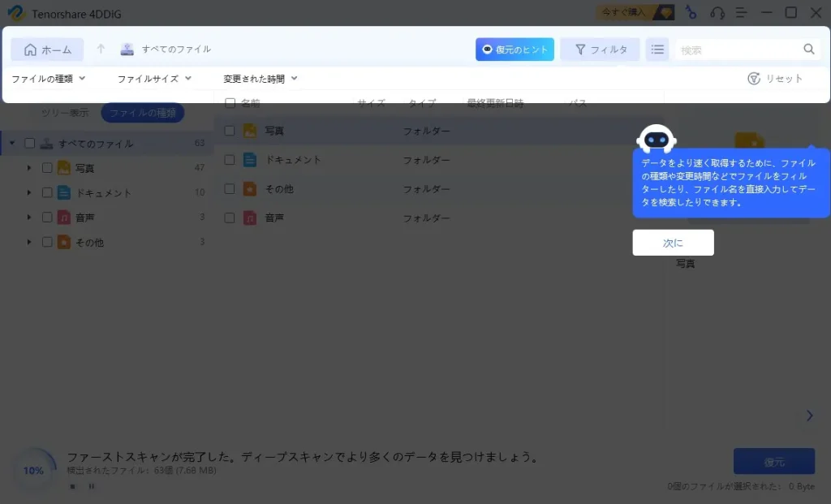
Task: Expand the 音声 tree node arrow
Action: tap(29, 218)
